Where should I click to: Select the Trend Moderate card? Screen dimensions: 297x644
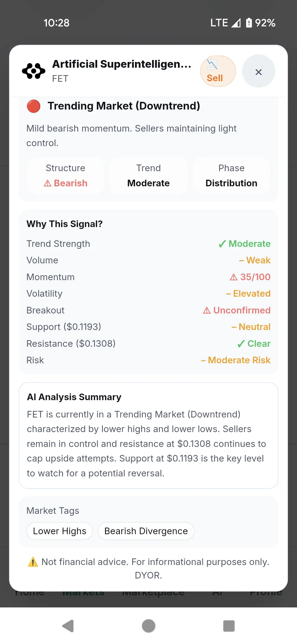pyautogui.click(x=148, y=176)
